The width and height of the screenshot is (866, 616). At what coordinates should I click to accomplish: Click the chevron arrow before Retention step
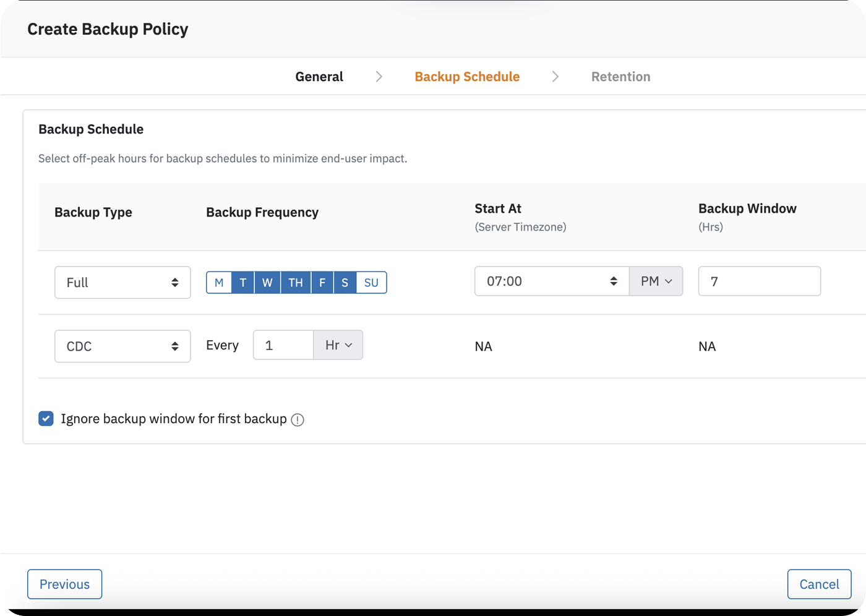[x=555, y=77]
